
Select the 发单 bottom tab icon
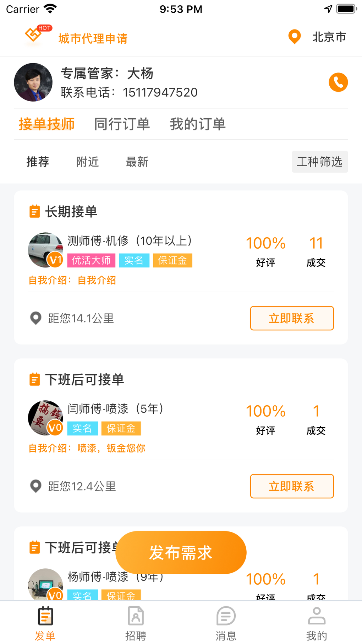45,616
